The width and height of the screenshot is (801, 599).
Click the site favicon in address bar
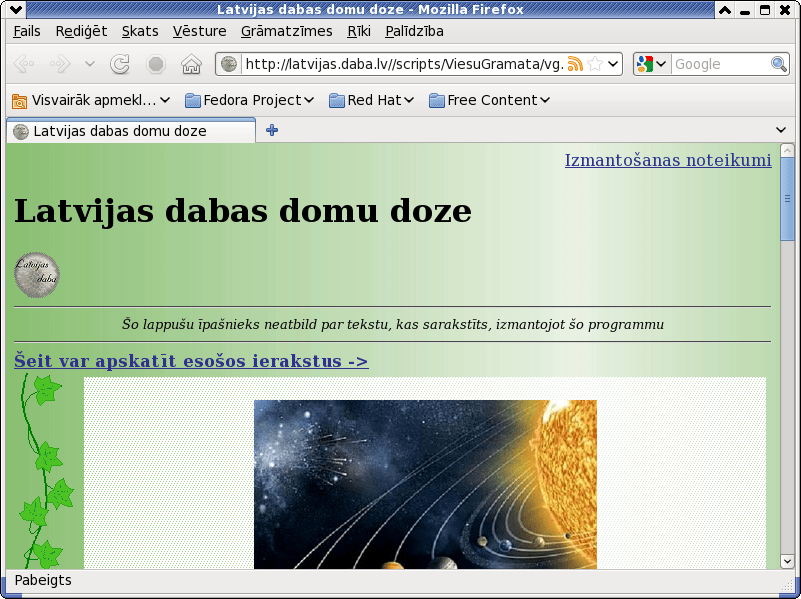click(x=229, y=64)
